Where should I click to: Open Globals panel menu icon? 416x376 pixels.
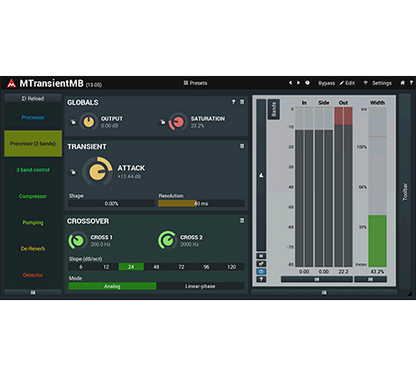[x=242, y=102]
